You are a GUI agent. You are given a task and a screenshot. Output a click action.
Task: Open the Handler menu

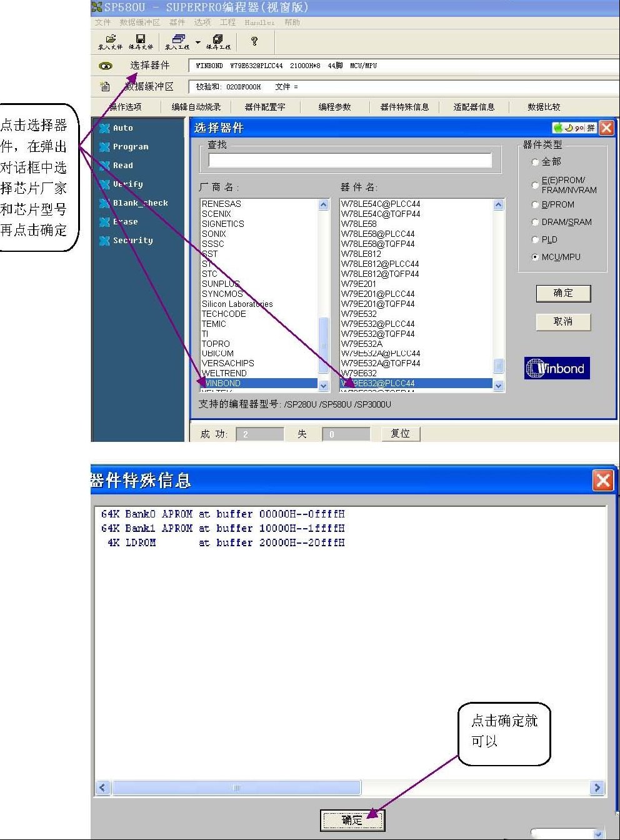259,22
